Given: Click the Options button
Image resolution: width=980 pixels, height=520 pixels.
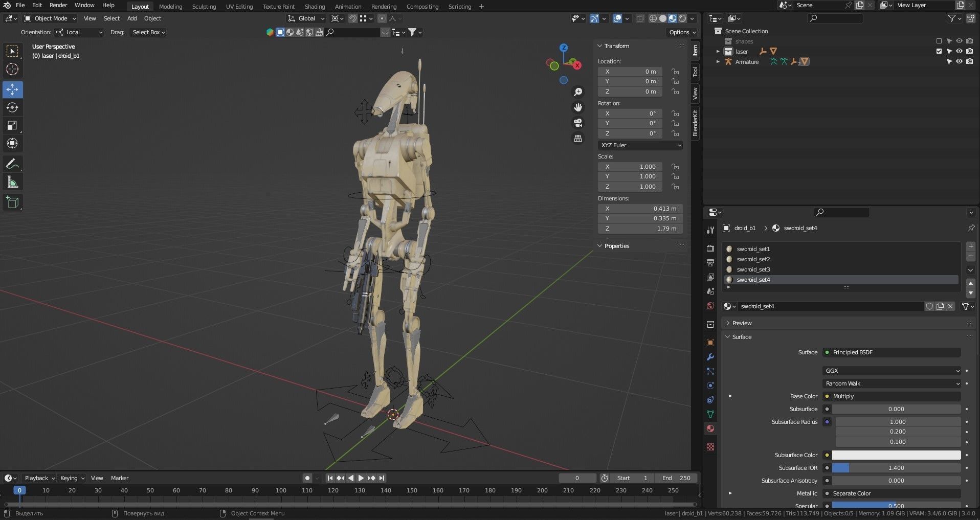Looking at the screenshot, I should point(683,32).
